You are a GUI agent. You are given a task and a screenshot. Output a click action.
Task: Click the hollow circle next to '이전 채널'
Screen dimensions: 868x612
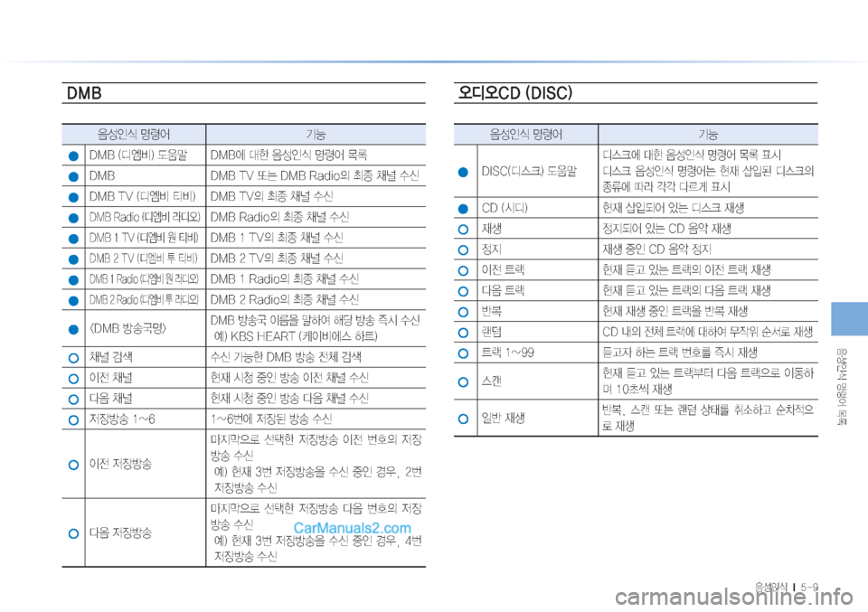(73, 379)
